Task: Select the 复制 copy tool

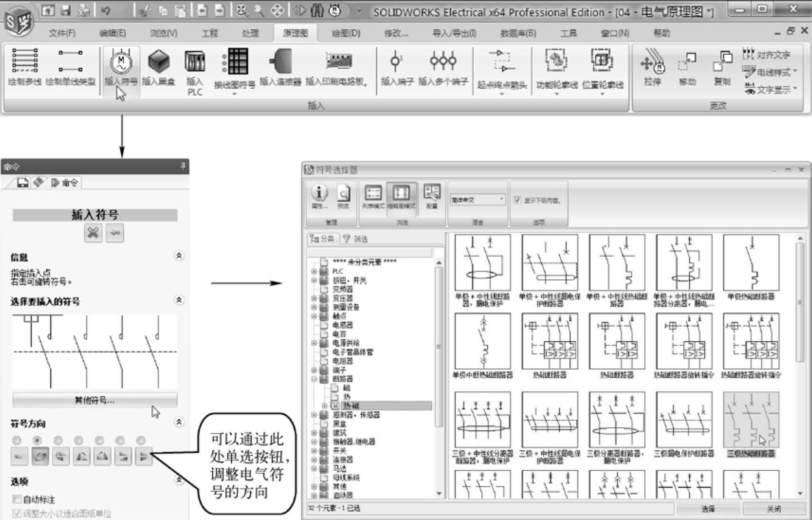Action: click(x=722, y=68)
